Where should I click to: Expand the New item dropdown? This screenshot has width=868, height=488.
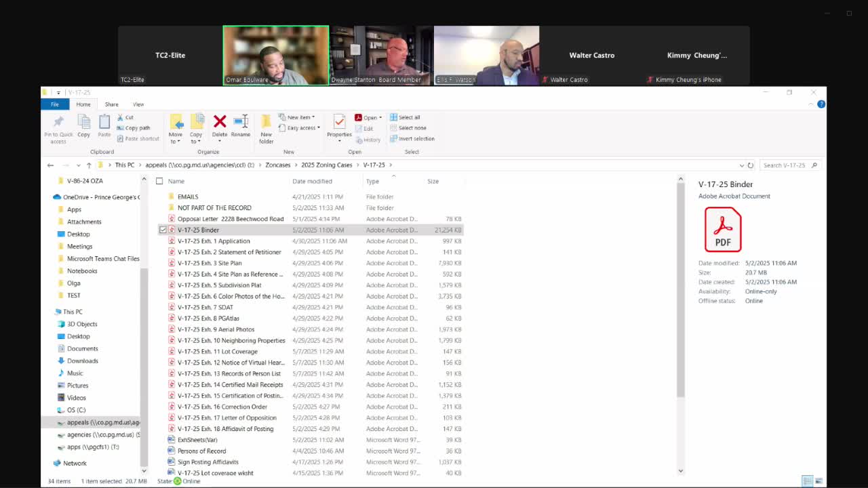click(300, 117)
